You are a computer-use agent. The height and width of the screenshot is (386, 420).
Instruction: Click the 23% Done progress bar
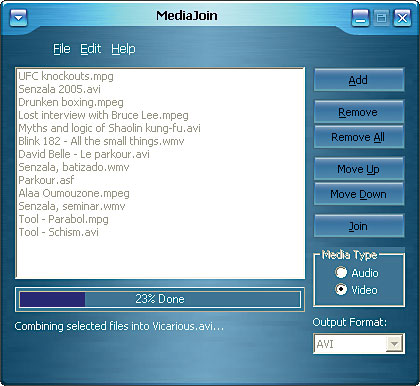click(x=160, y=299)
